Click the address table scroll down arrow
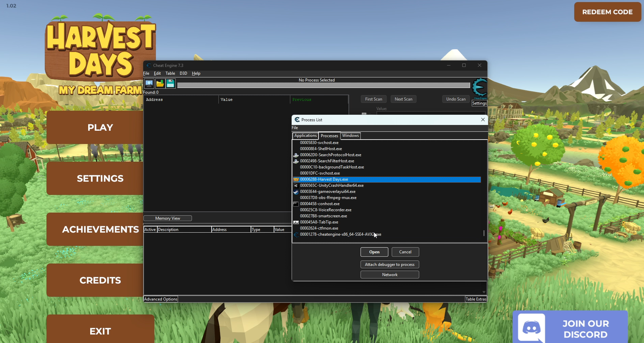The image size is (644, 343). tap(484, 292)
